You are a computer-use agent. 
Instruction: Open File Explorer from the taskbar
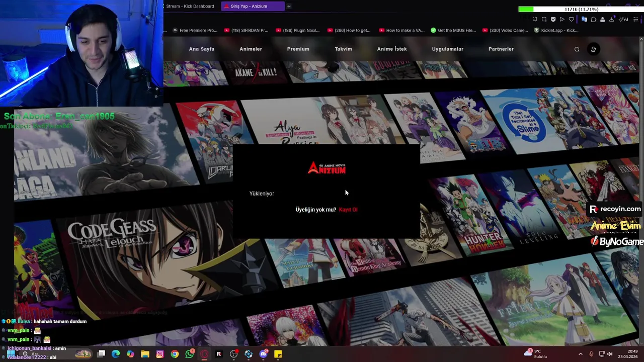coord(145,354)
